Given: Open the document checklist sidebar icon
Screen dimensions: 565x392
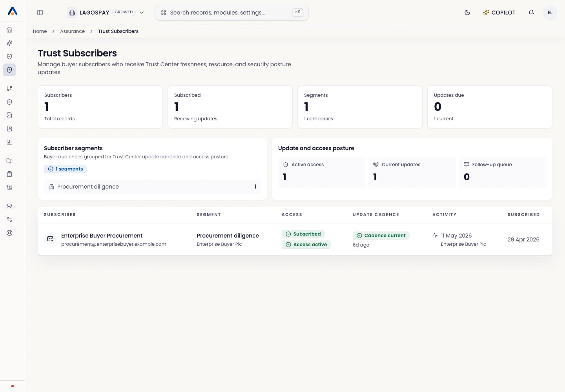Looking at the screenshot, I should pos(9,115).
